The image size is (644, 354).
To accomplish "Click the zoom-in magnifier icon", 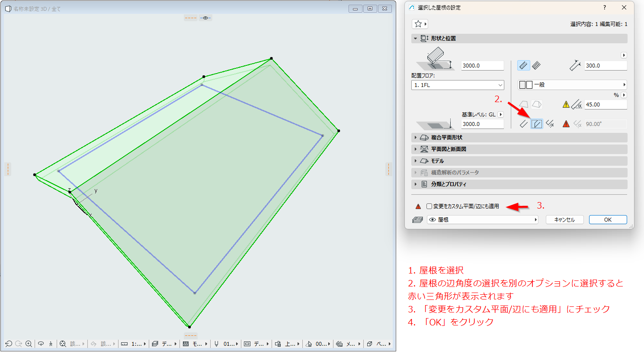I will tap(29, 344).
